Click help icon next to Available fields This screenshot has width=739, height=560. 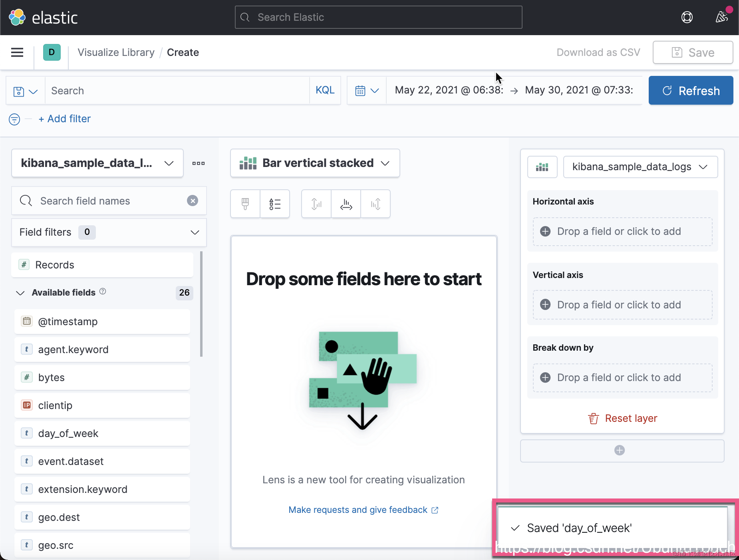tap(103, 292)
